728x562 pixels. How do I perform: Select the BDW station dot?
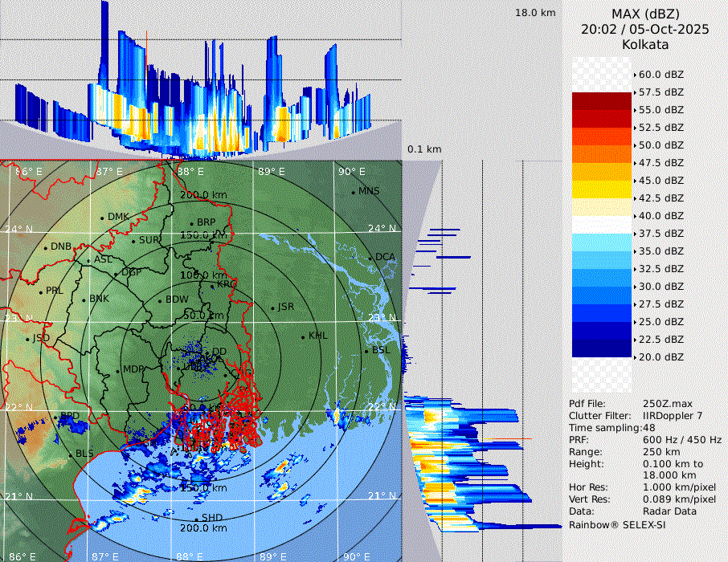(160, 301)
